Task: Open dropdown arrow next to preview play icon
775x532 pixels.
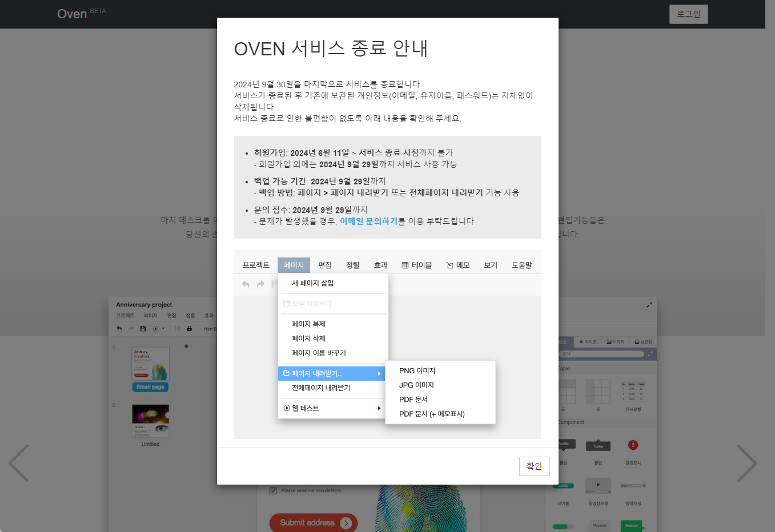Action: tap(163, 329)
